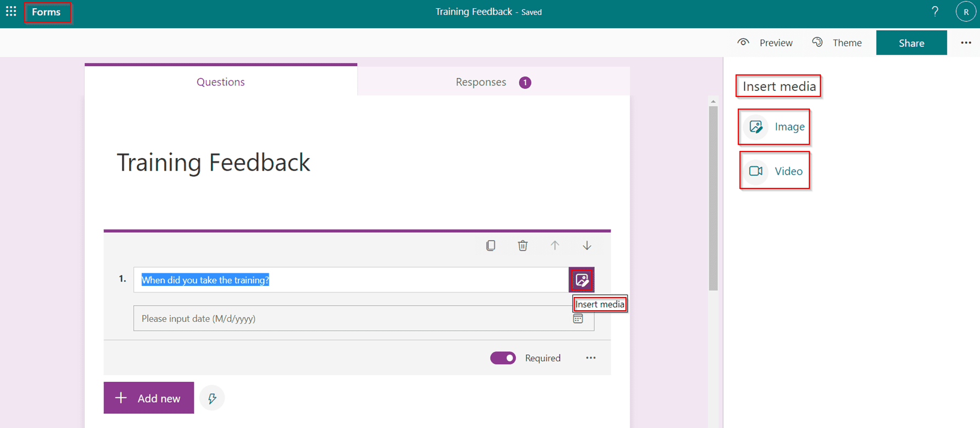The image size is (980, 428).
Task: Click the Add new button
Action: click(149, 398)
